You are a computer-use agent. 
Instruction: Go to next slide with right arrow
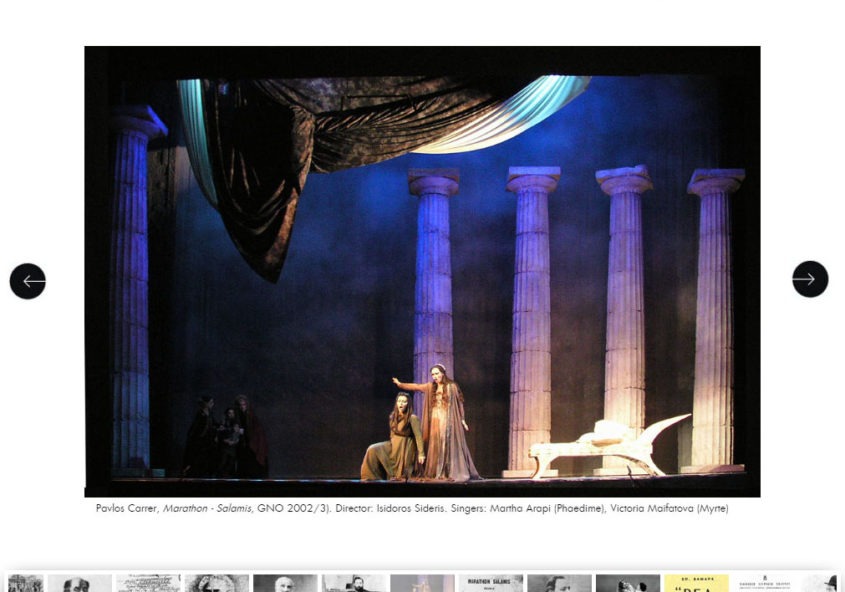click(x=810, y=279)
